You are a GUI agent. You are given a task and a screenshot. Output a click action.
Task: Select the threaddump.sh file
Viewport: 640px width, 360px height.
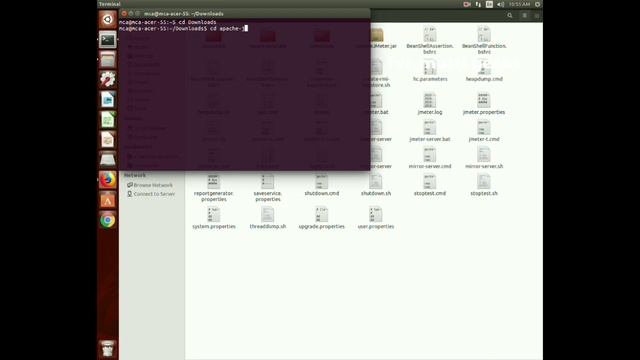click(x=268, y=218)
